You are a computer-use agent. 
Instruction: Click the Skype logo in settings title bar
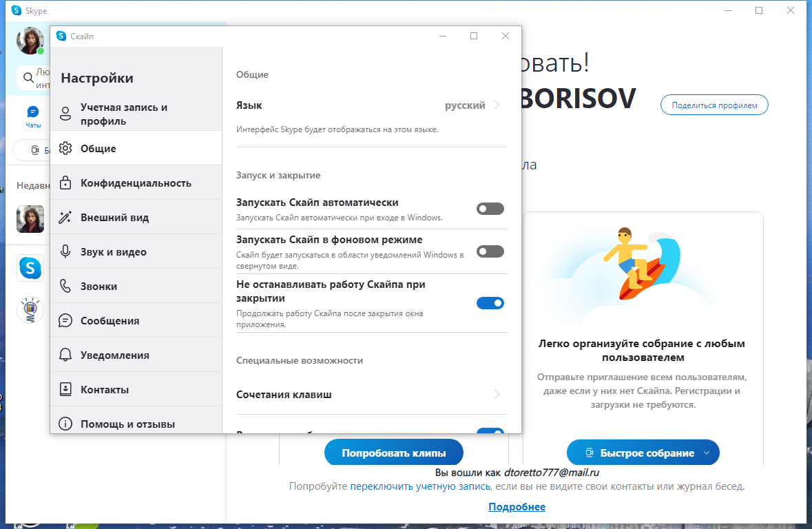pyautogui.click(x=61, y=36)
